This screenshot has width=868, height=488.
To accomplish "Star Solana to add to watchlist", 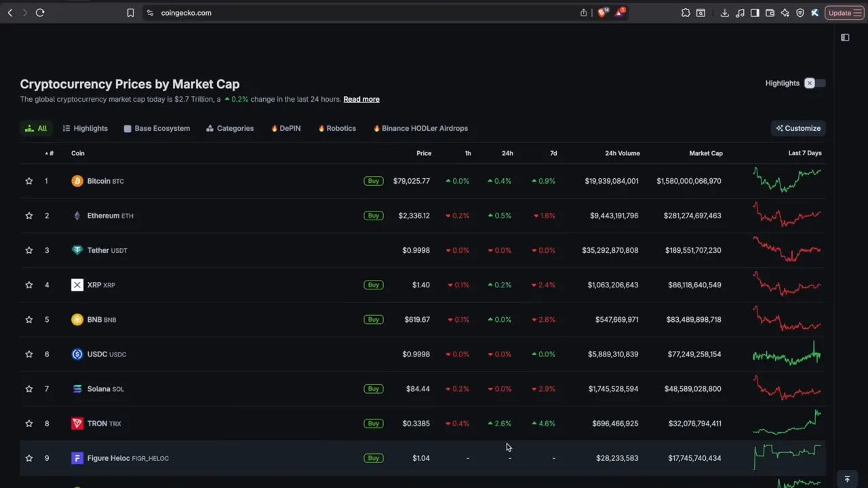I will [29, 388].
